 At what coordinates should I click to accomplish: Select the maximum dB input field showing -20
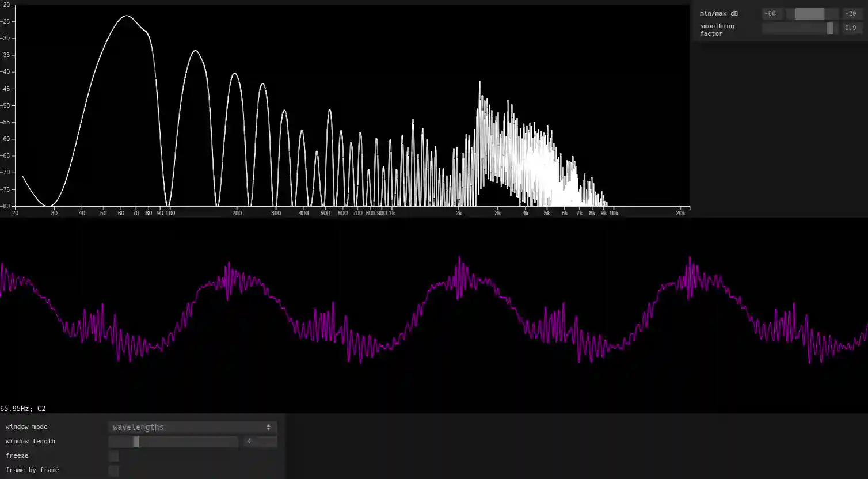[852, 14]
